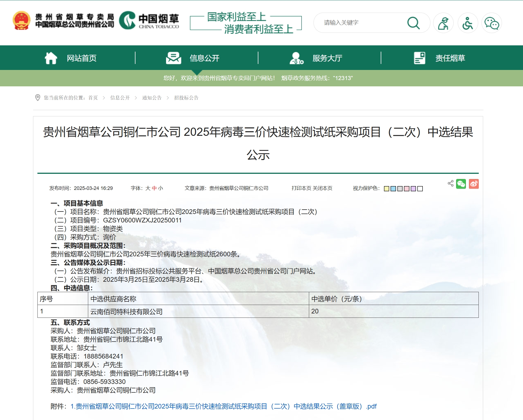This screenshot has height=420, width=523.
Task: Select the wheelchair accessibility icon
Action: point(468,23)
